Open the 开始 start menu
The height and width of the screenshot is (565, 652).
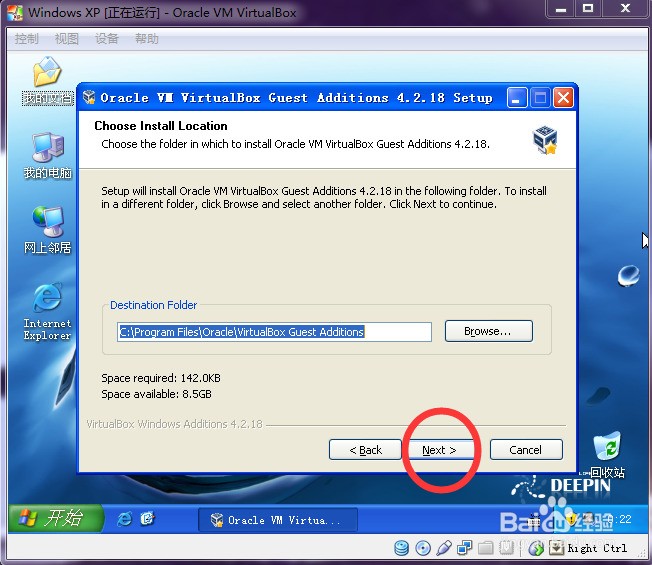pos(56,518)
